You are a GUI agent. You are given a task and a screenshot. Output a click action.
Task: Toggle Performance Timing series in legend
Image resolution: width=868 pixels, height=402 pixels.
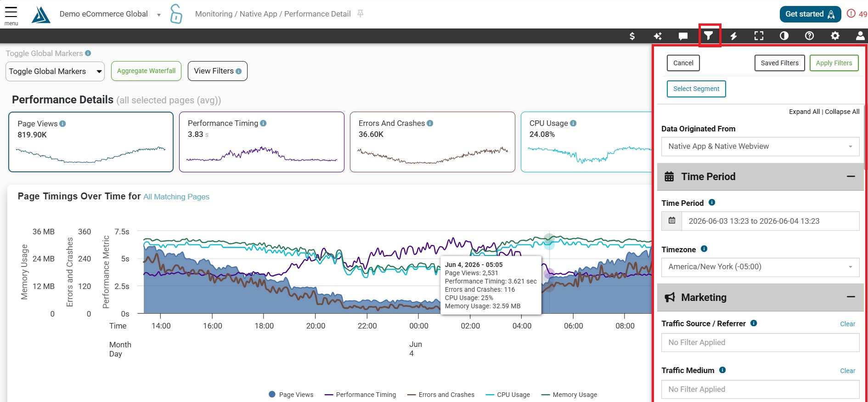(360, 395)
